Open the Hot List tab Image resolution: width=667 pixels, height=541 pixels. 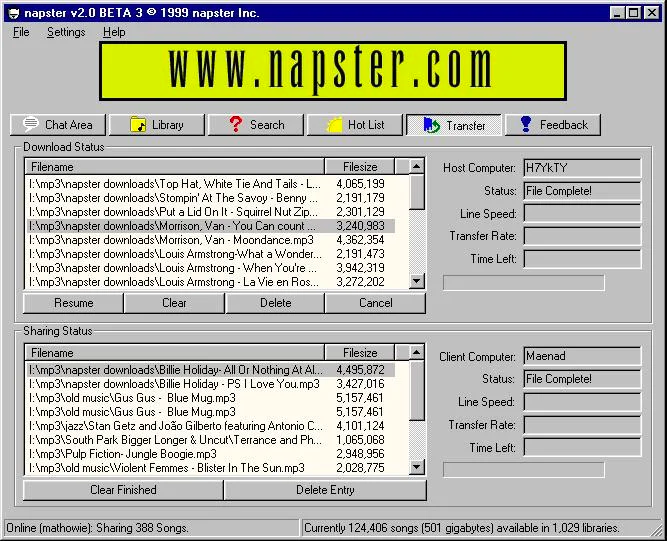pos(355,125)
